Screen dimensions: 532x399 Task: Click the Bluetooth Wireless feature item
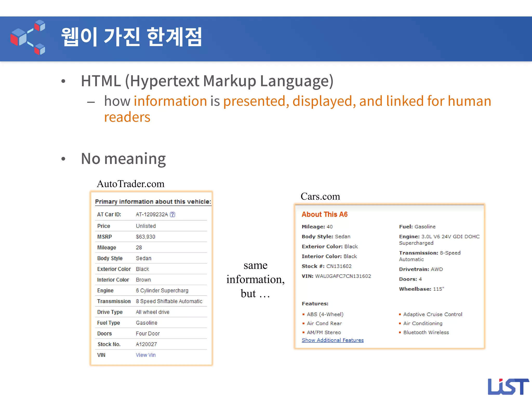pyautogui.click(x=426, y=332)
